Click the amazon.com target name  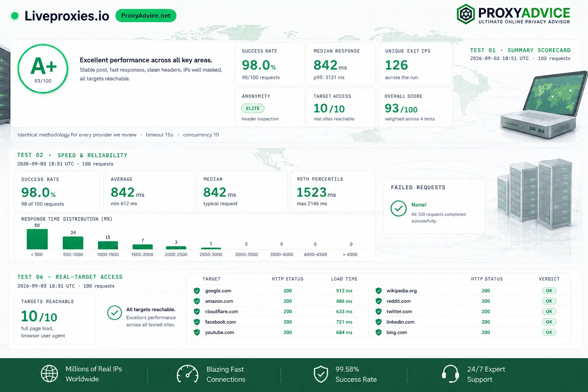click(x=219, y=301)
